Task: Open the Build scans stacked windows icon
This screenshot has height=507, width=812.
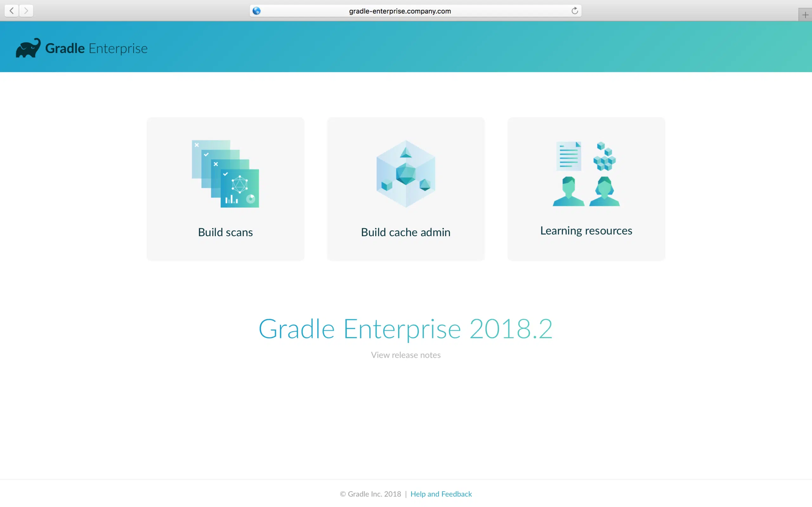Action: coord(226,174)
